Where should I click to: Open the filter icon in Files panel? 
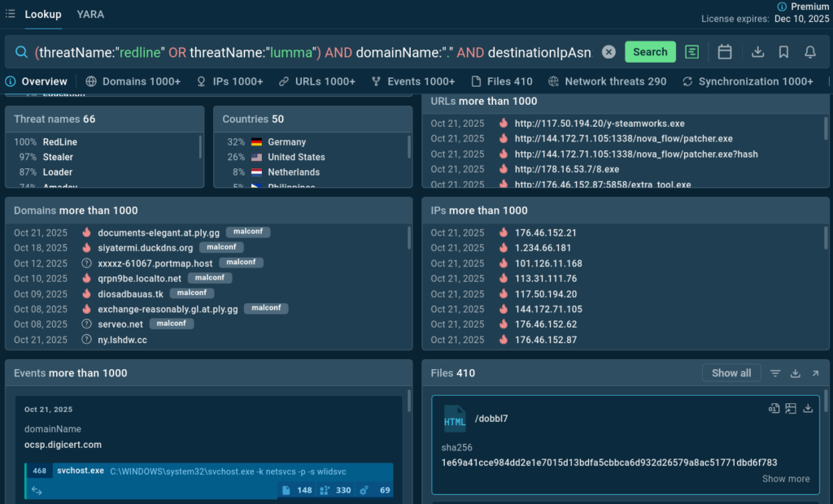[775, 373]
